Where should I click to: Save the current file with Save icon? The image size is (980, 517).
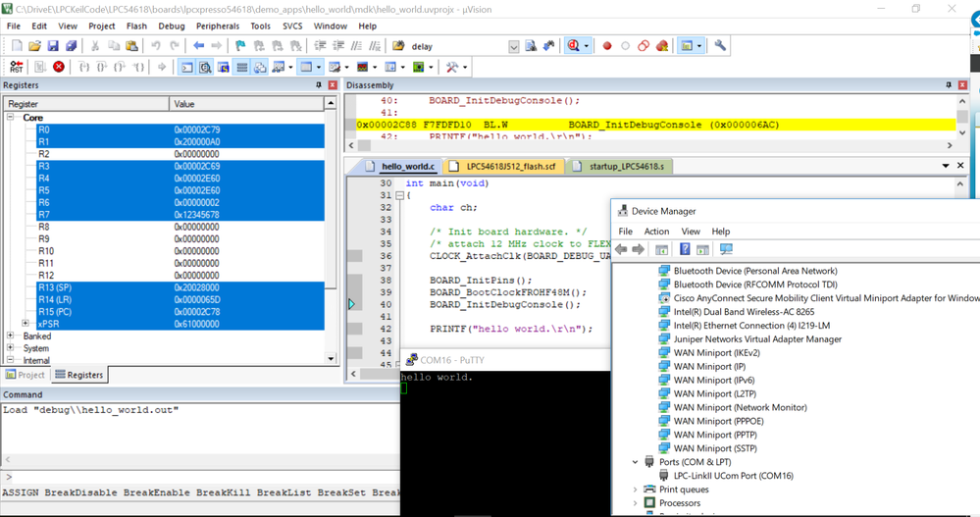[x=53, y=46]
